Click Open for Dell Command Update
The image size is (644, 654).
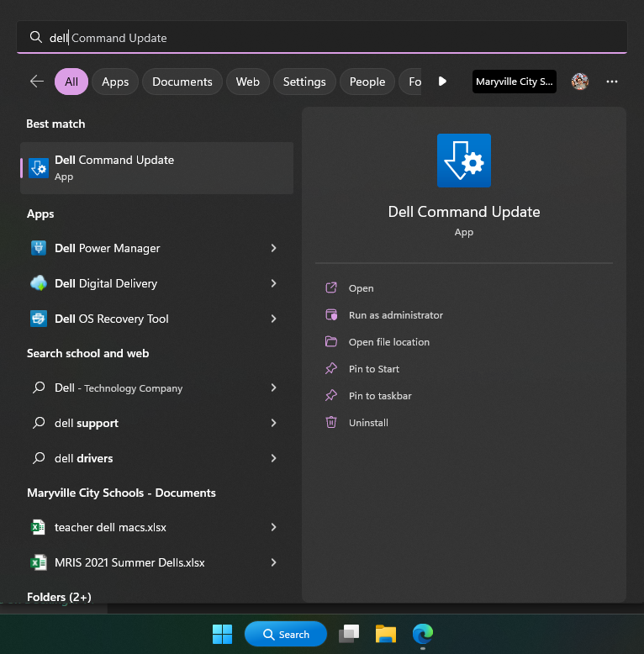(362, 288)
